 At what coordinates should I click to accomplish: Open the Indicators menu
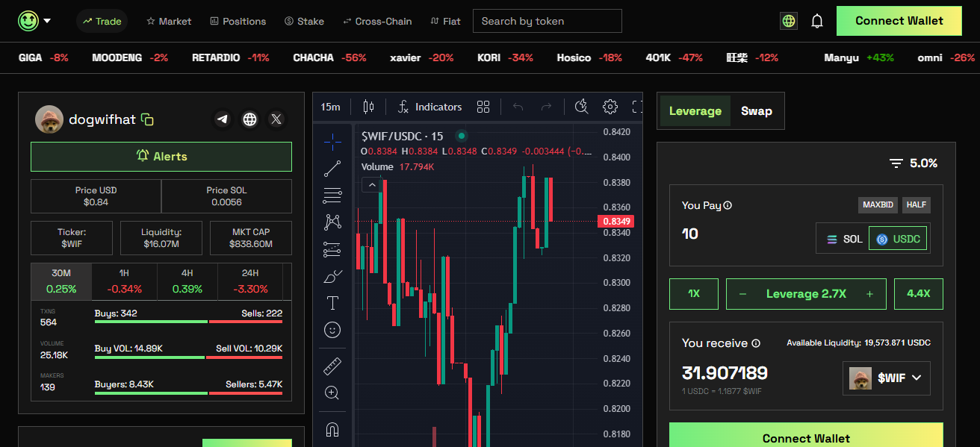click(430, 107)
